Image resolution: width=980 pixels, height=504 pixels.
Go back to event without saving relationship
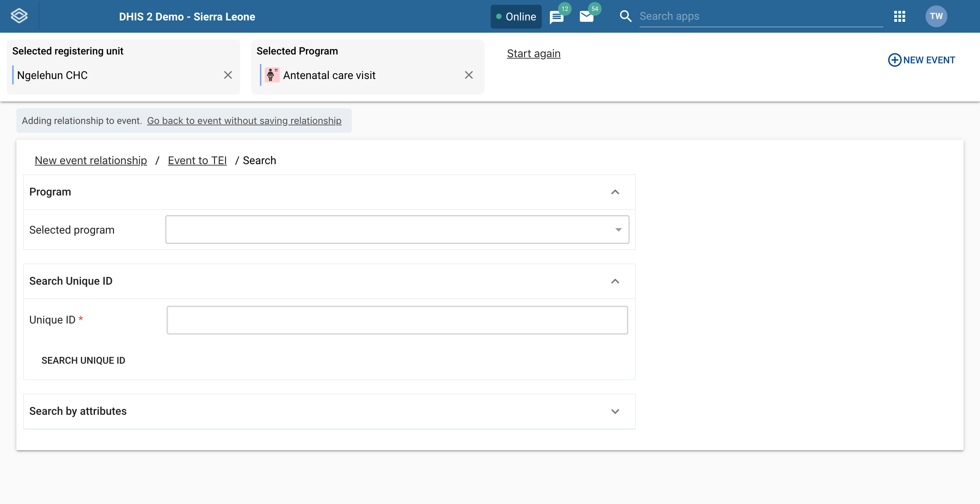244,121
